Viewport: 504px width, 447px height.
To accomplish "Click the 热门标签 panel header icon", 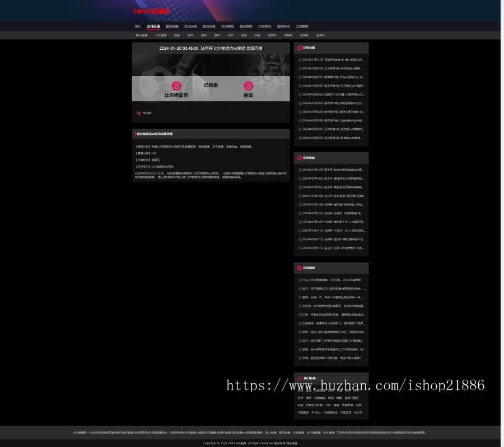I will 300,378.
